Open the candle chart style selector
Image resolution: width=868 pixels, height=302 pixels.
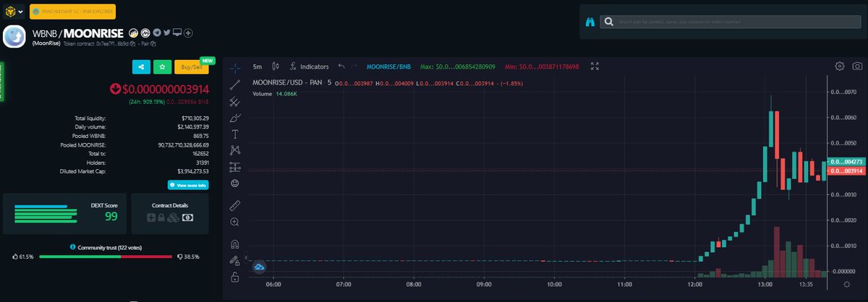click(276, 66)
